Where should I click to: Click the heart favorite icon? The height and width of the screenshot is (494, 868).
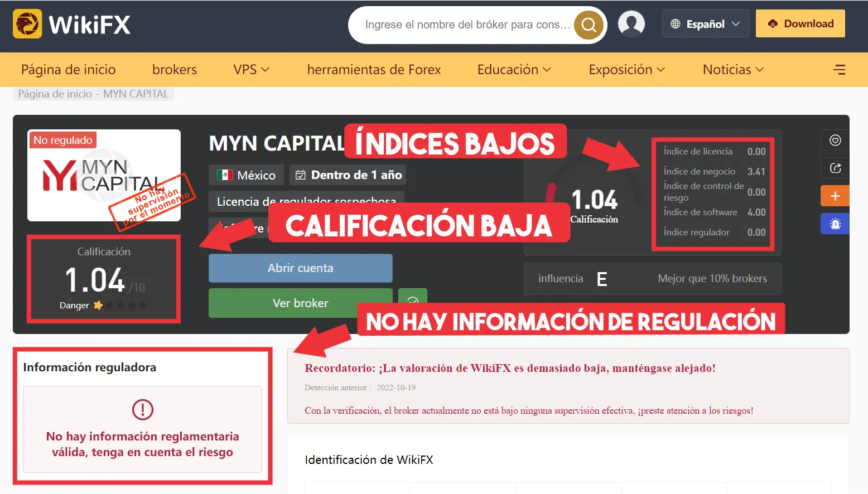pyautogui.click(x=835, y=141)
